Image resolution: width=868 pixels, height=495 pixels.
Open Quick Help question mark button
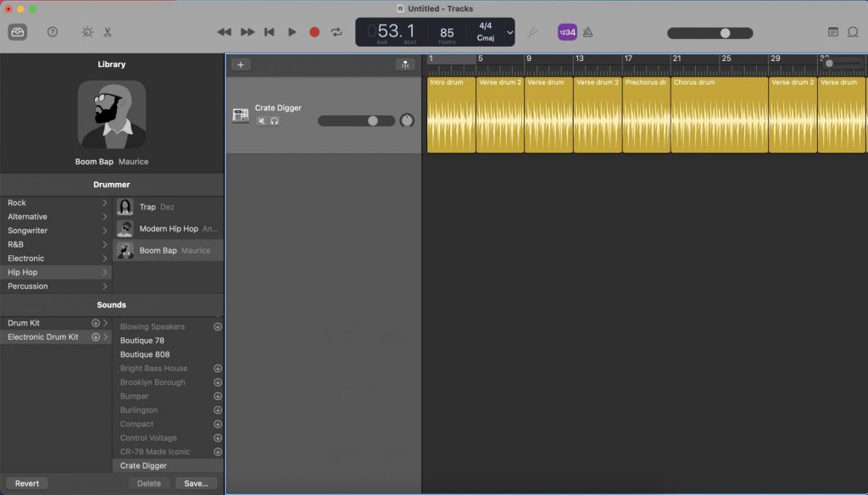pyautogui.click(x=53, y=32)
